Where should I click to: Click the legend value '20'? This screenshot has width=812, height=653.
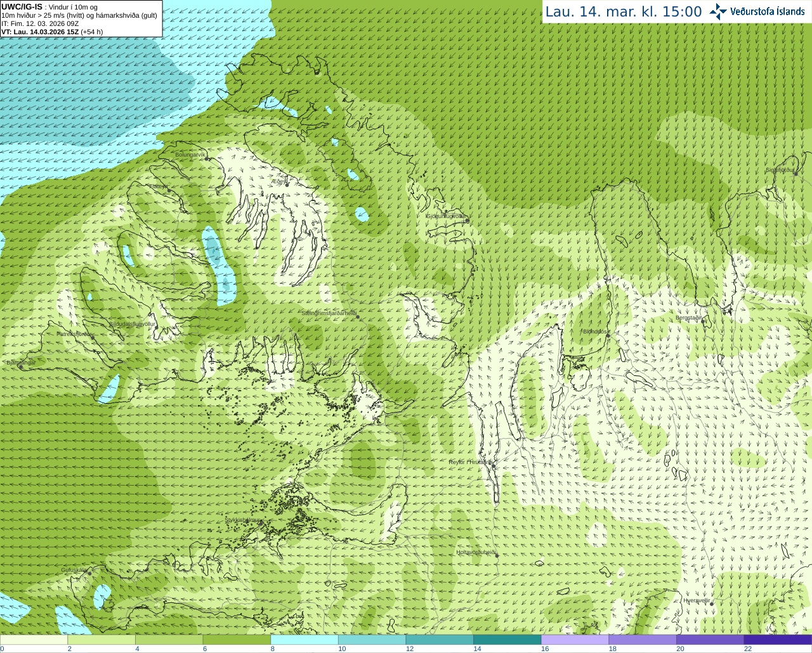coord(680,649)
